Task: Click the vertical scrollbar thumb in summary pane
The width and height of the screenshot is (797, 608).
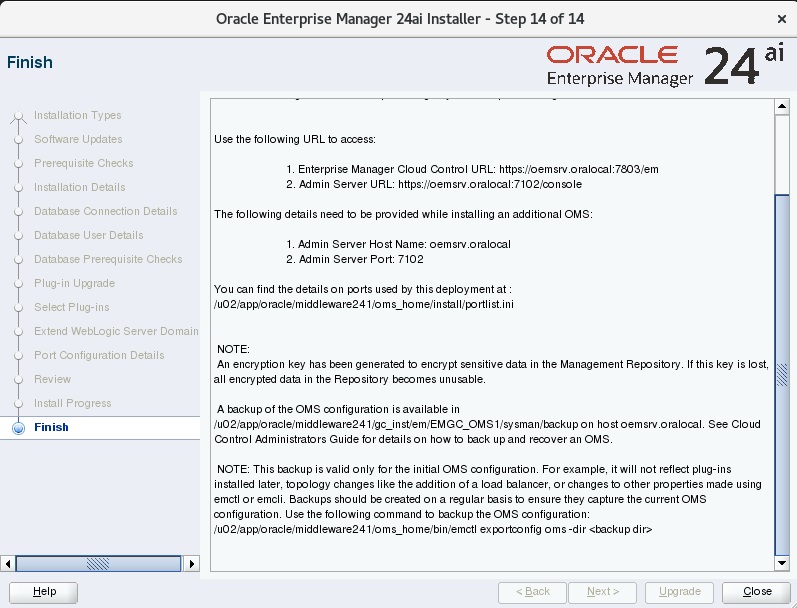Action: [x=782, y=375]
